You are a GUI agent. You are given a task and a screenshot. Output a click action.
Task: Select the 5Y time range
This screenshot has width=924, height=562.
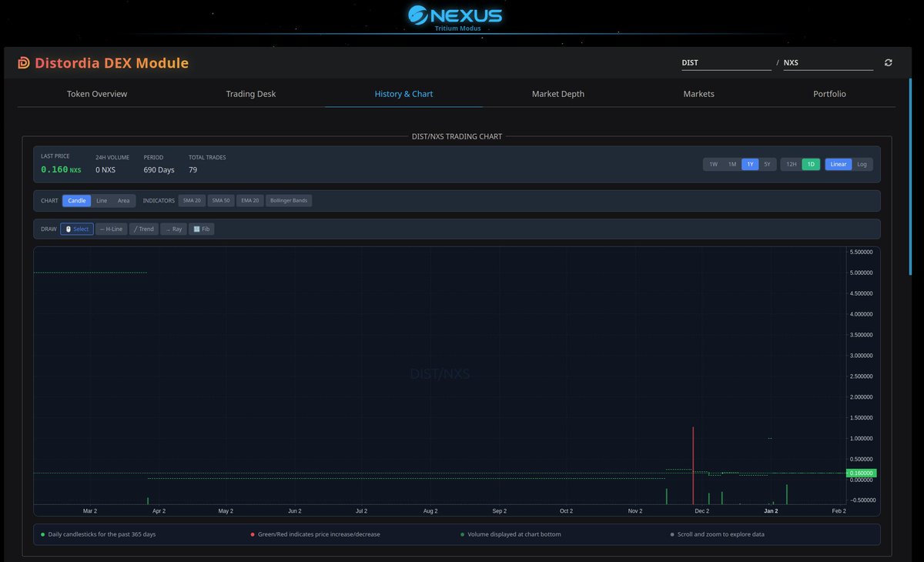pos(767,164)
